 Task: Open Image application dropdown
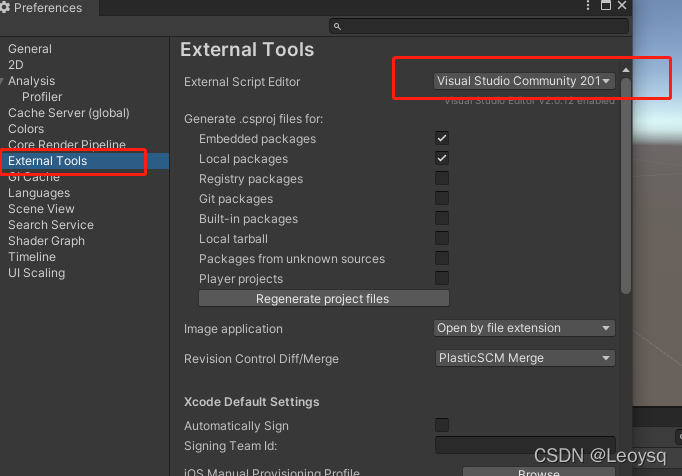[x=524, y=328]
